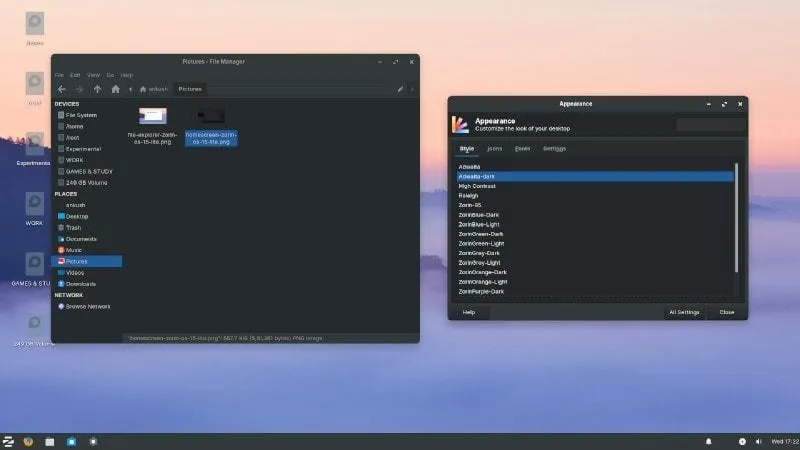Go up to the parent folder

[97, 89]
